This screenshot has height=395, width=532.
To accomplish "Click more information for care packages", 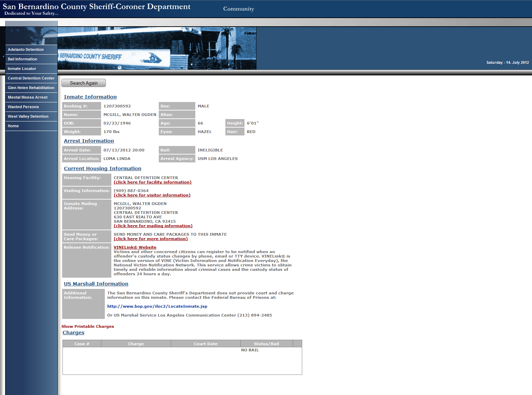I will tap(151, 239).
